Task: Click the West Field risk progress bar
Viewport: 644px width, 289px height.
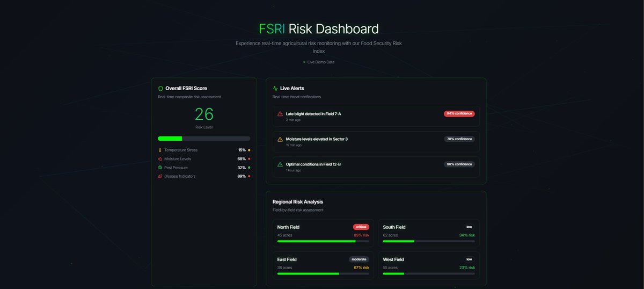Action: click(x=429, y=273)
